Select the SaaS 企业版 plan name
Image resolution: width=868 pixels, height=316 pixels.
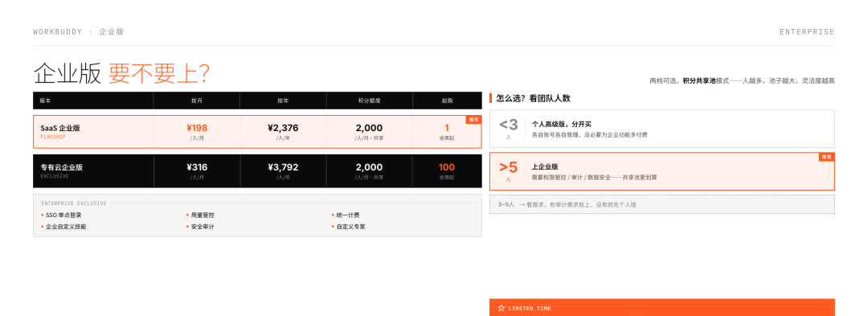[x=60, y=128]
